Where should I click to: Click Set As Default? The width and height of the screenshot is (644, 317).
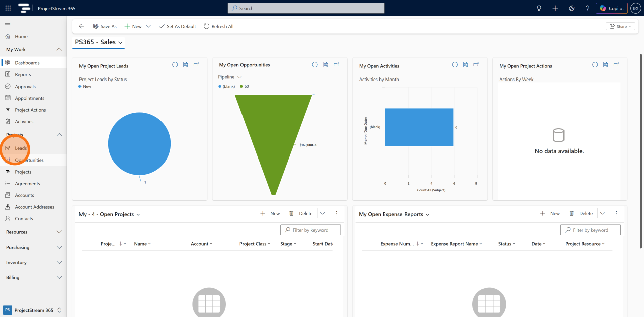coord(177,26)
